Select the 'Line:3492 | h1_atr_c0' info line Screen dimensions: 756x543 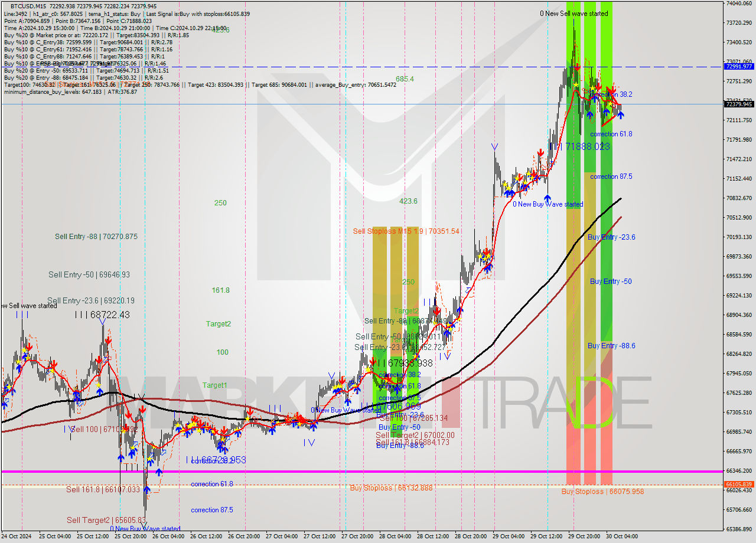click(126, 14)
